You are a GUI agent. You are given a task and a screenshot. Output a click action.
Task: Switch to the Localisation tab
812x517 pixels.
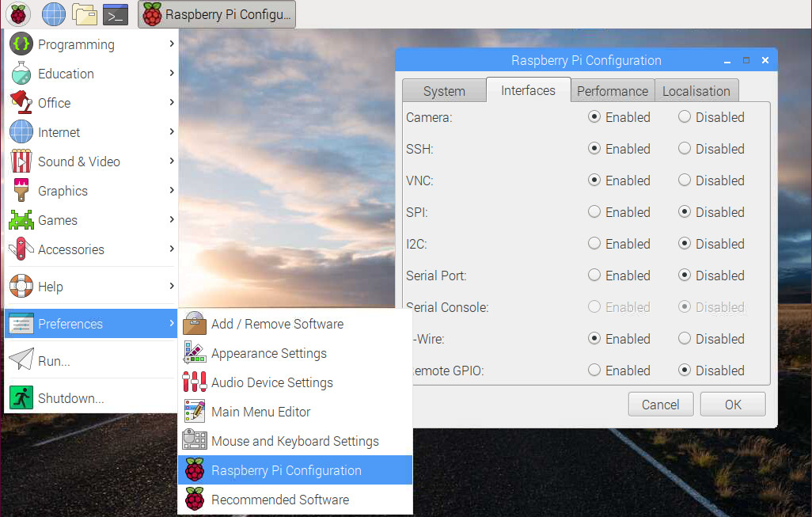click(696, 91)
